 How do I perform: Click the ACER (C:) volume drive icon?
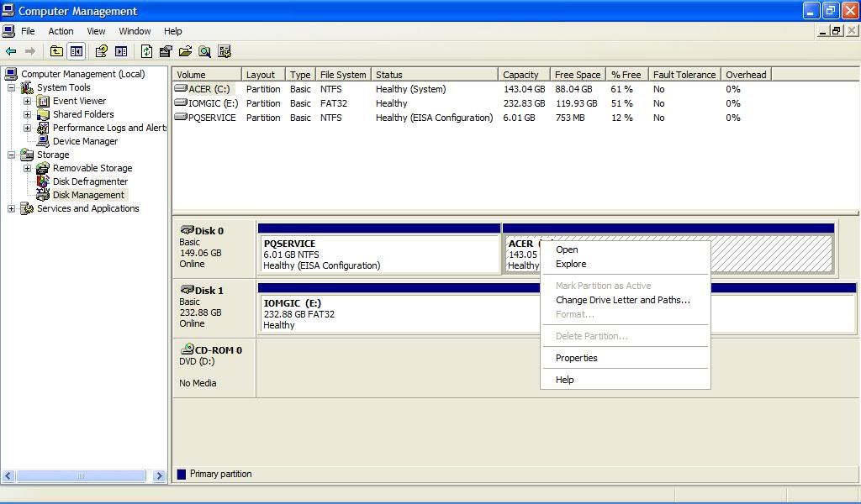pyautogui.click(x=181, y=88)
